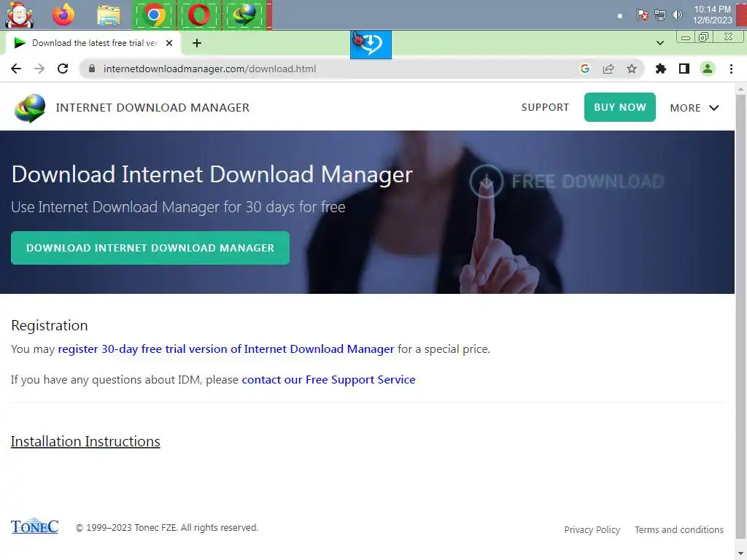Open the file explorer taskbar icon
The height and width of the screenshot is (560, 747).
(x=109, y=15)
